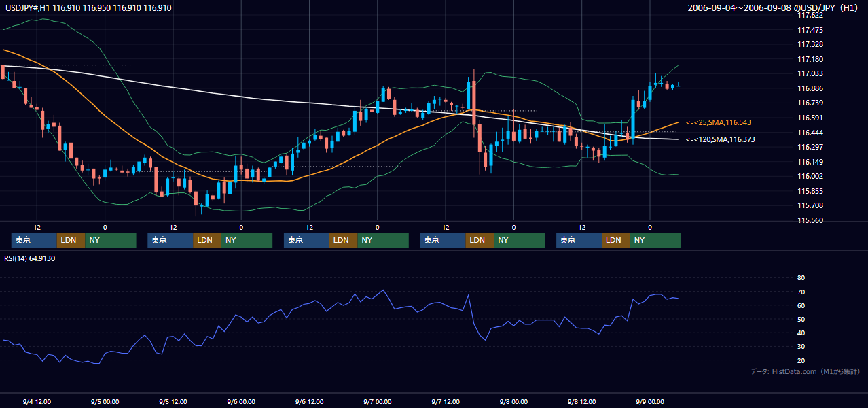
Task: Click the 117.475 price axis label
Action: tap(810, 30)
